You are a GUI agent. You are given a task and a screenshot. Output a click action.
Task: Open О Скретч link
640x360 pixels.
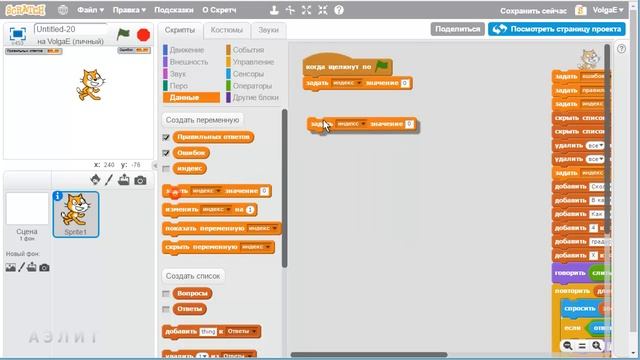[x=219, y=10]
